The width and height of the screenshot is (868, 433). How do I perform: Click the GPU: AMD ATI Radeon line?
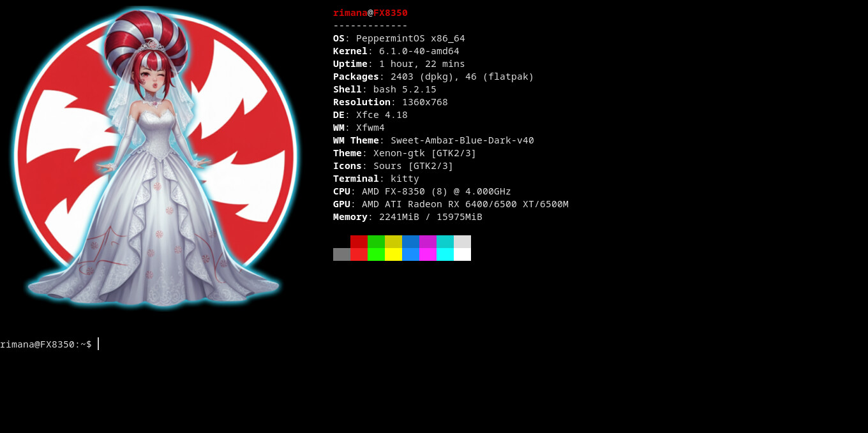[451, 204]
